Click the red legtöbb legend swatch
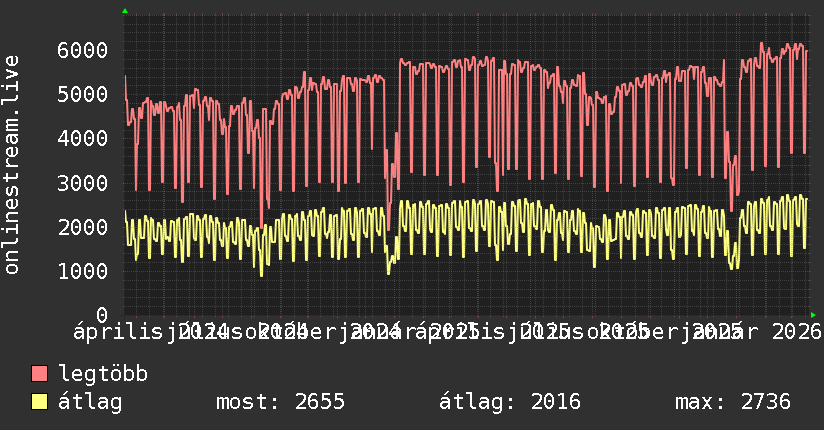 (x=40, y=375)
